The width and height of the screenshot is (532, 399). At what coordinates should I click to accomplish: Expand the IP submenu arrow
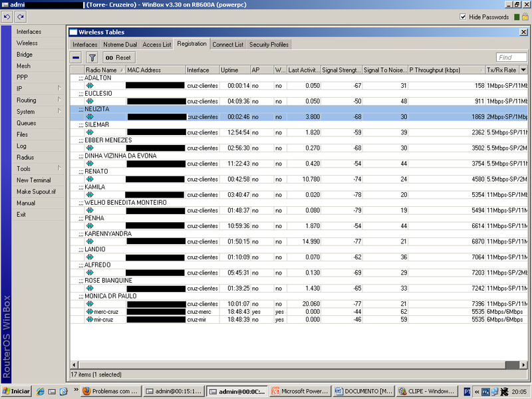(59, 88)
